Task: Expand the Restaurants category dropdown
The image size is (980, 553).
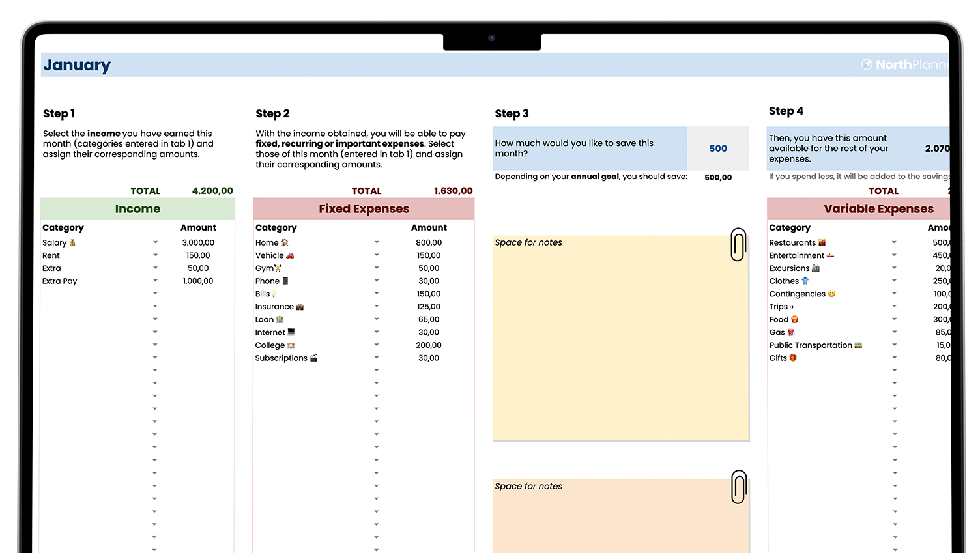Action: [x=894, y=242]
